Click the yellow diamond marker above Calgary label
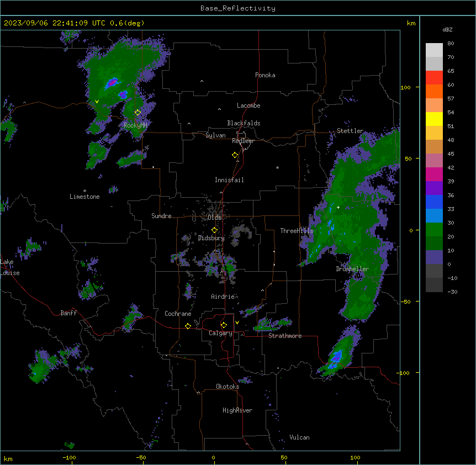This screenshot has height=465, width=476. coord(224,325)
